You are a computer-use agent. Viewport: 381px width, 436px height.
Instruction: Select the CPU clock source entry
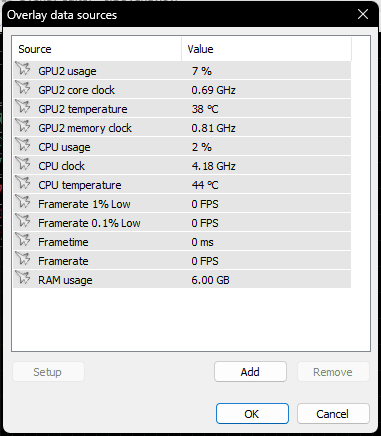182,166
